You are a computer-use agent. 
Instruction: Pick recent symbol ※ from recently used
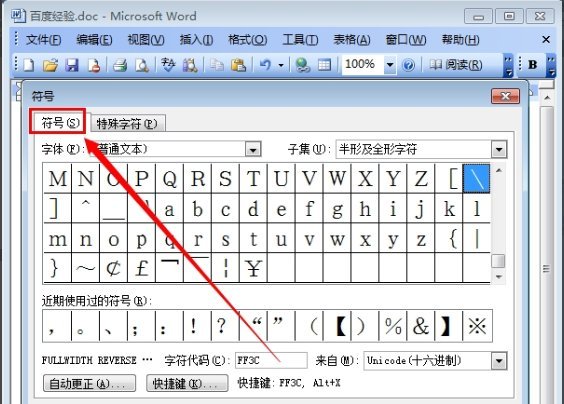(x=477, y=326)
